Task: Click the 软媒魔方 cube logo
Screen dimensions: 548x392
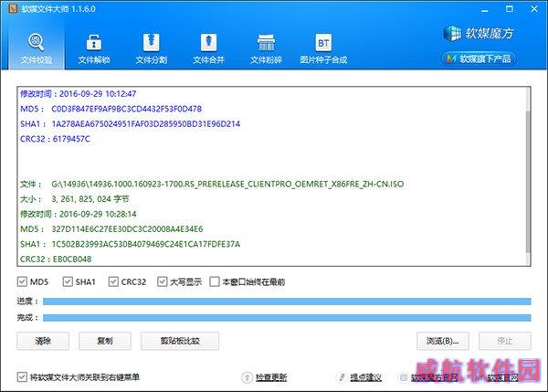Action: click(478, 33)
